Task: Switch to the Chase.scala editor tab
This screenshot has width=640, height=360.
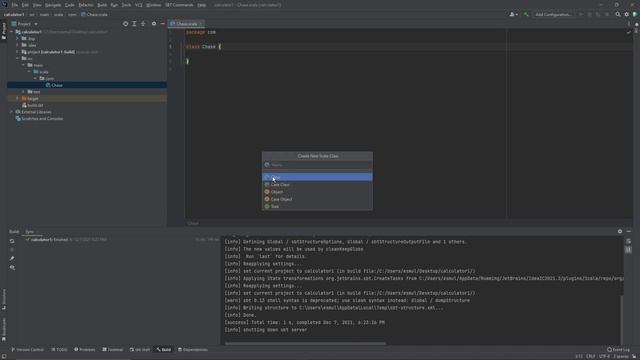Action: pos(186,24)
